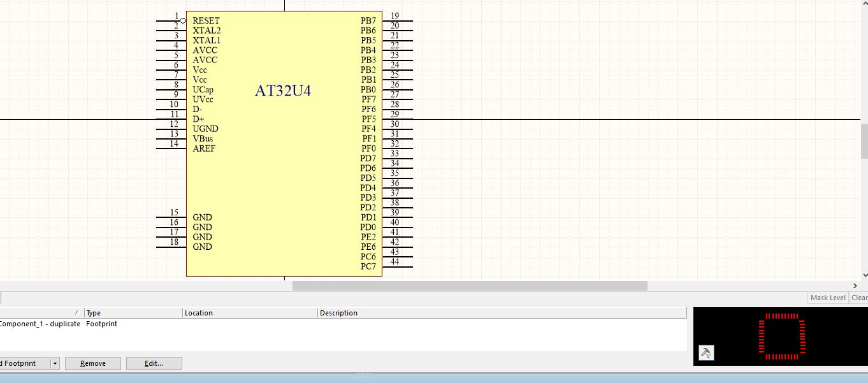
Task: Select the AT32U4 component label
Action: click(283, 91)
